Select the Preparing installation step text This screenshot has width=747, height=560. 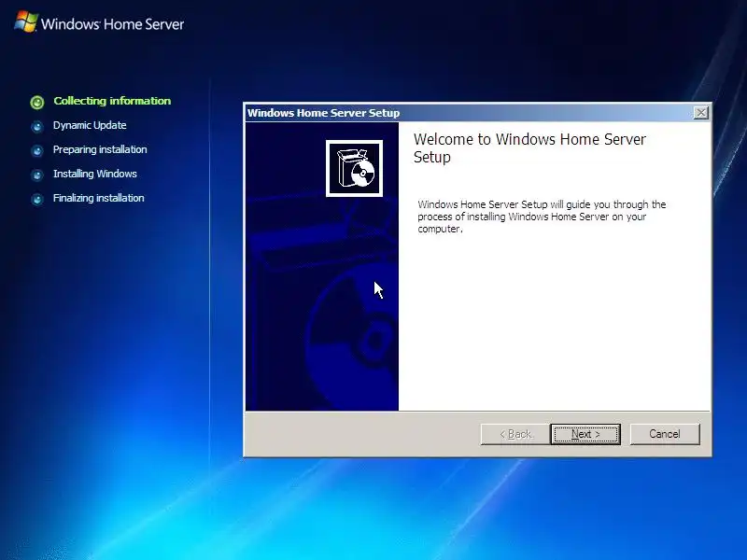pos(100,149)
